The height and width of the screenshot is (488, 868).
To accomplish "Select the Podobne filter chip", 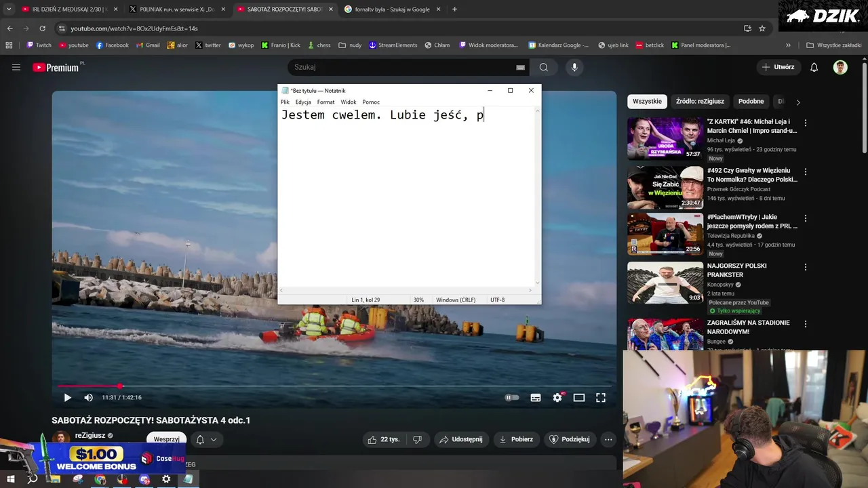I will 751,101.
